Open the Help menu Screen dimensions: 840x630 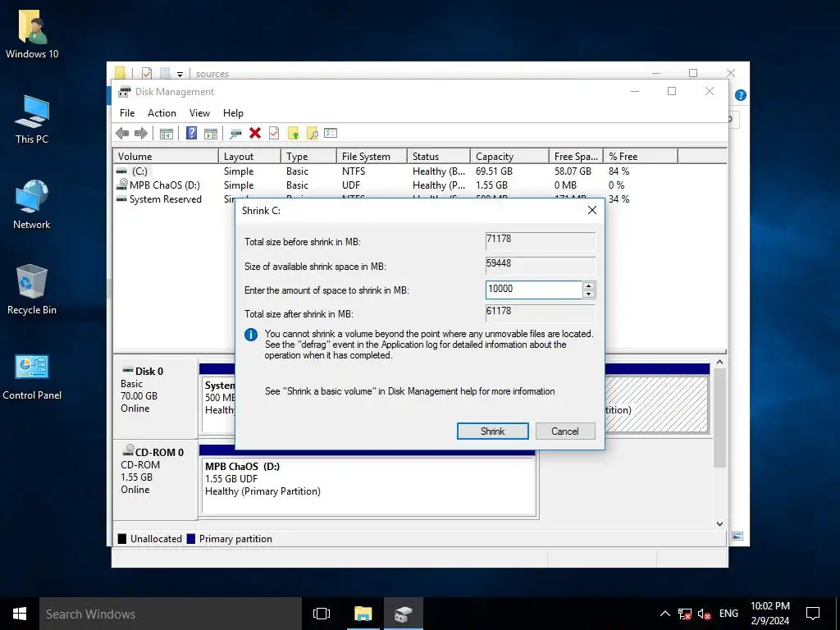coord(233,113)
